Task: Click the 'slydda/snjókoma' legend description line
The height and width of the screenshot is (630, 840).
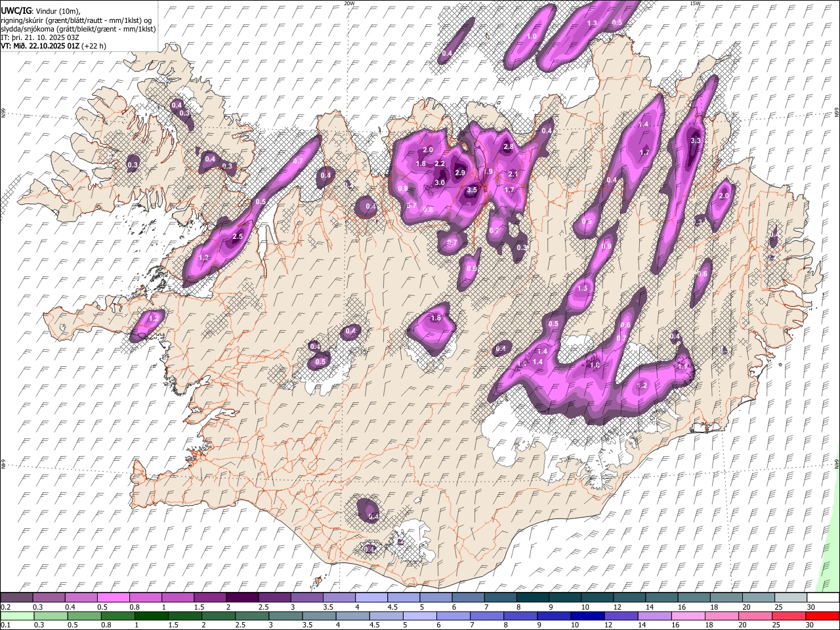Action: (78, 29)
